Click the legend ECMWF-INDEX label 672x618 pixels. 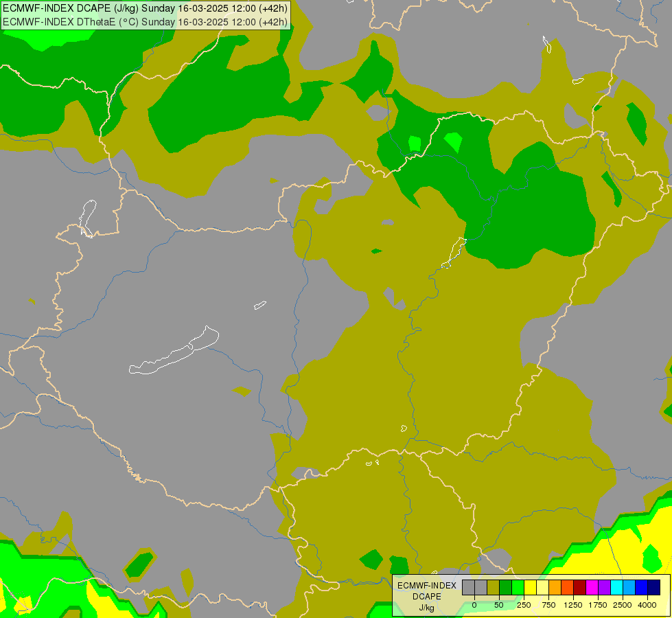click(x=427, y=586)
